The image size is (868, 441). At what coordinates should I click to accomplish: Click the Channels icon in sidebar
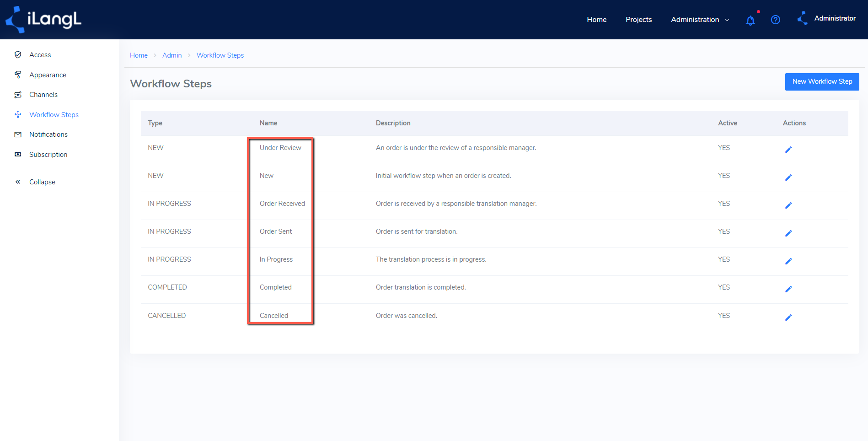click(x=18, y=95)
